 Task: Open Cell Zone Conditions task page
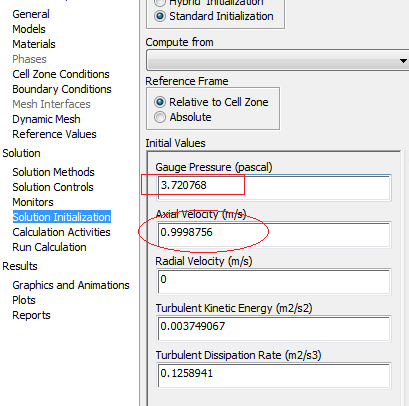(x=61, y=74)
